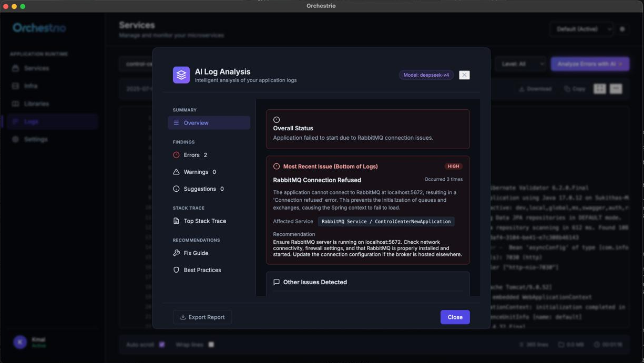Click the red Errors circle icon

tap(176, 155)
